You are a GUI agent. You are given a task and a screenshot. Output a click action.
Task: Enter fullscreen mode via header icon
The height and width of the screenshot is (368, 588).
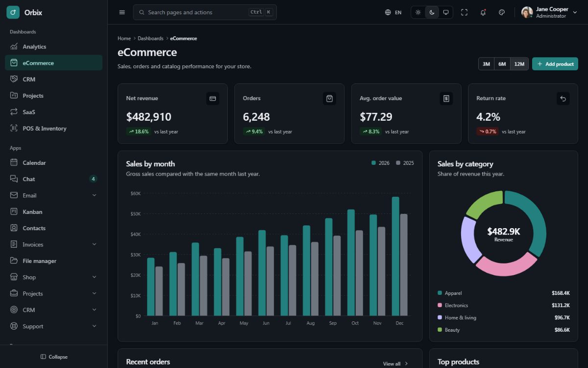click(x=465, y=12)
